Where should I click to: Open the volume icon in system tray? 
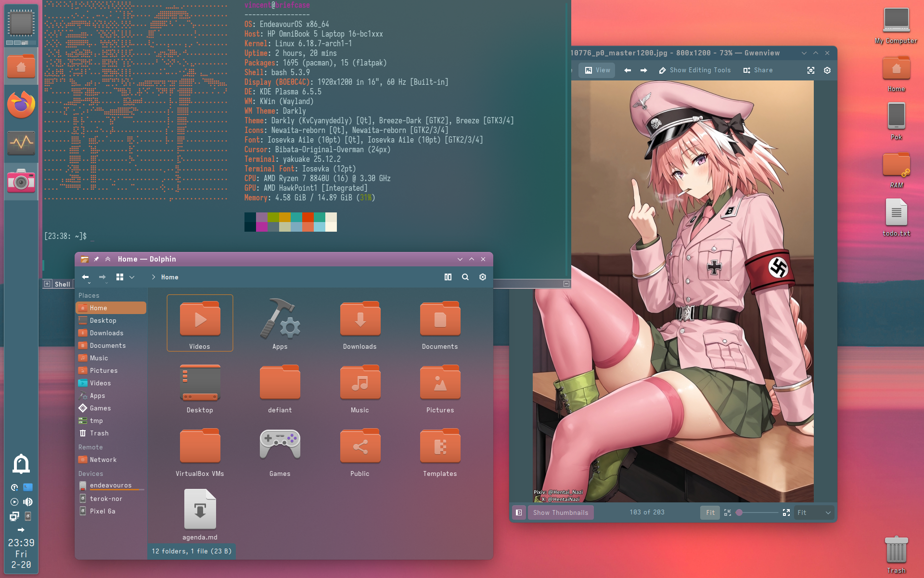[x=28, y=501]
